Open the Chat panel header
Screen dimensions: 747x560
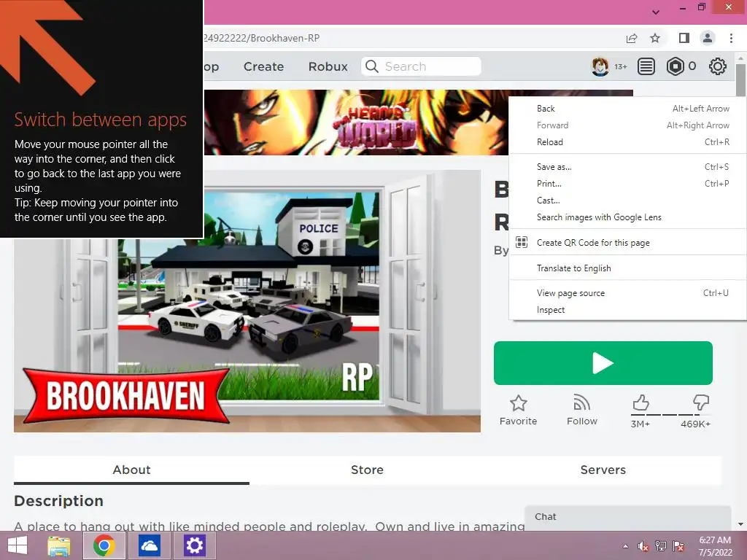click(627, 517)
